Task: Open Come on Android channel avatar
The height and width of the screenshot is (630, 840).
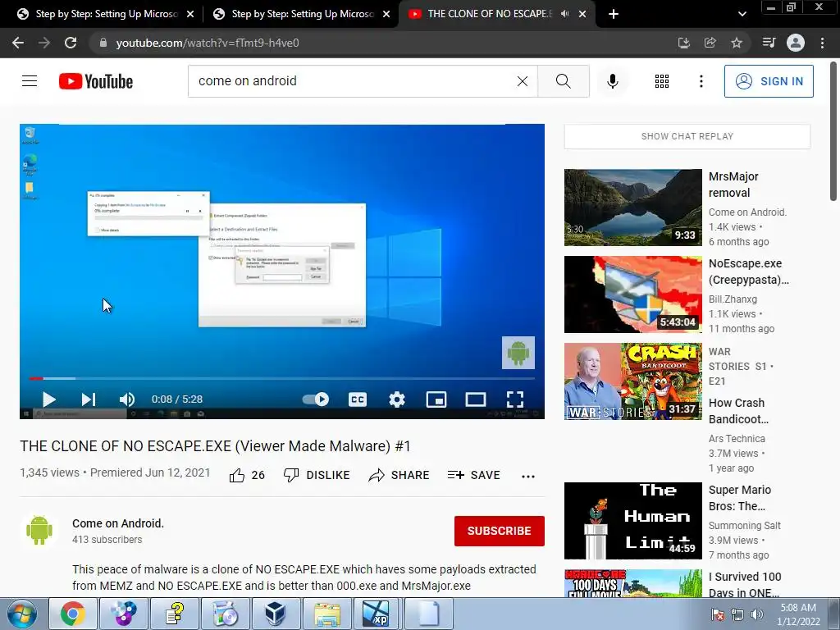Action: point(39,531)
